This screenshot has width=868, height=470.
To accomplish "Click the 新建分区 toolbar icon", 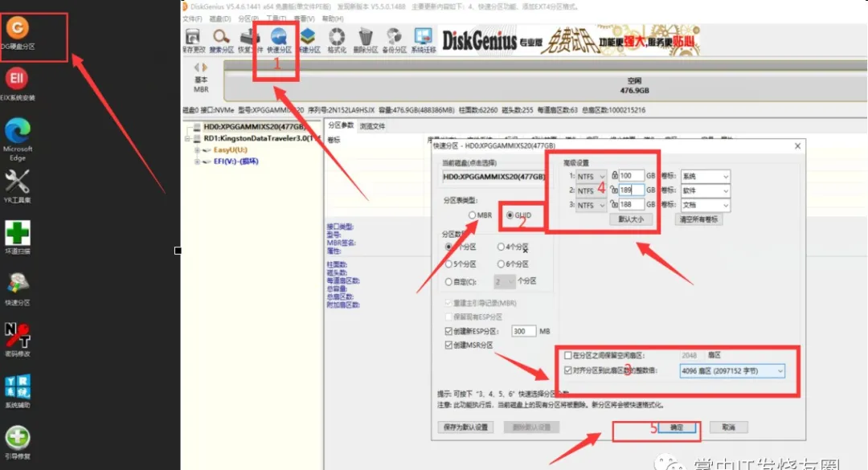I will [309, 40].
